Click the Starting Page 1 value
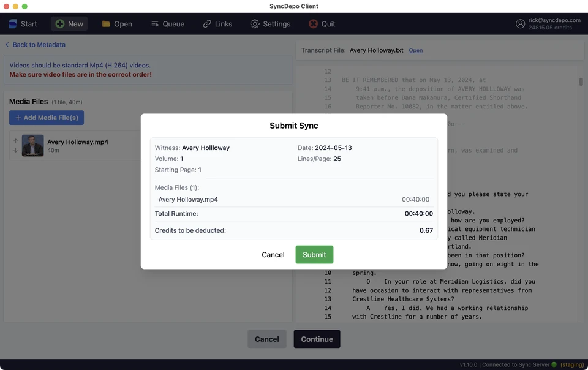The width and height of the screenshot is (588, 370). pyautogui.click(x=200, y=170)
